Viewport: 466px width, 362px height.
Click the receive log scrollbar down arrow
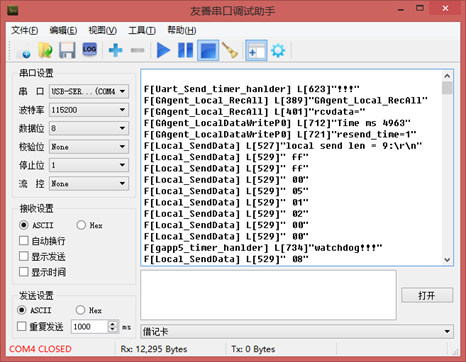447,260
